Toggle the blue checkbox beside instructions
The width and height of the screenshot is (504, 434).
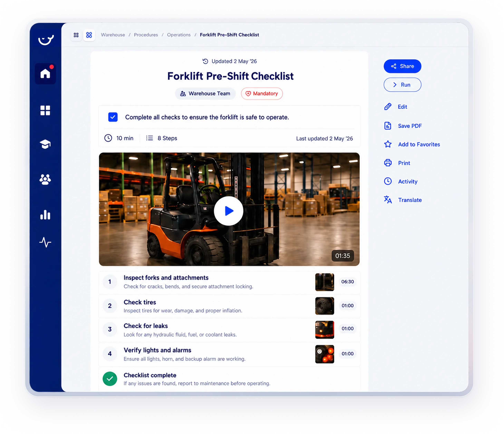pyautogui.click(x=113, y=117)
